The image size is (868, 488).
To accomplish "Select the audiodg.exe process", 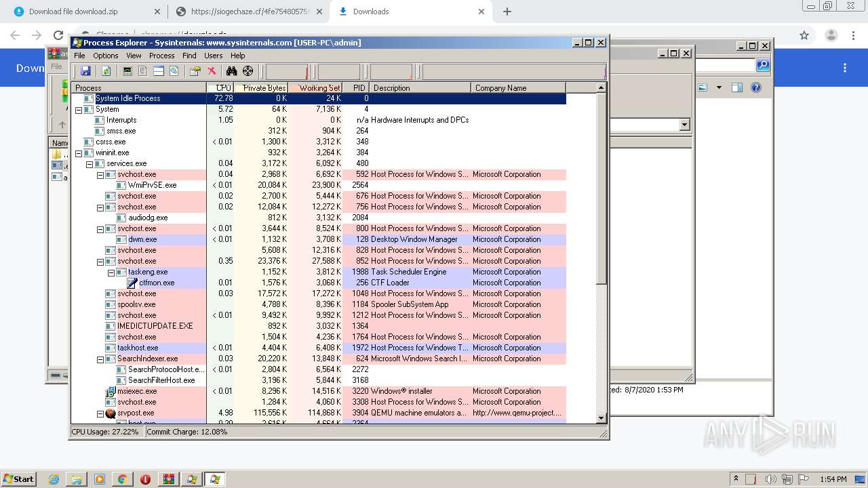I will 319,218.
